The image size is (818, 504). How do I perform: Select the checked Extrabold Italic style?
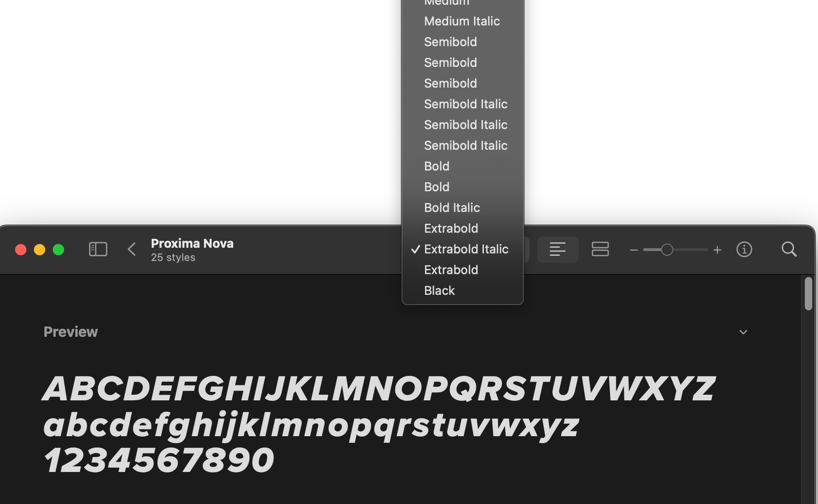point(462,249)
